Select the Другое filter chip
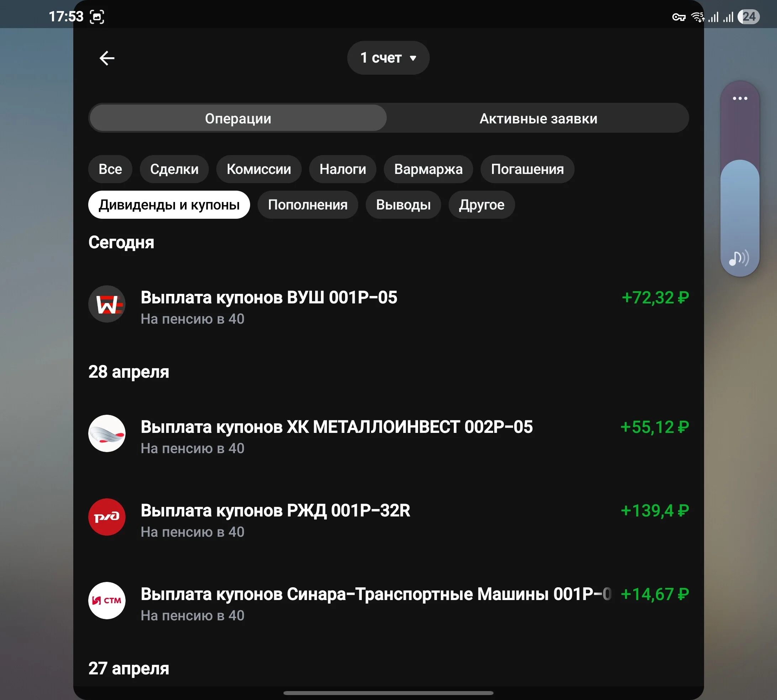 [x=482, y=205]
